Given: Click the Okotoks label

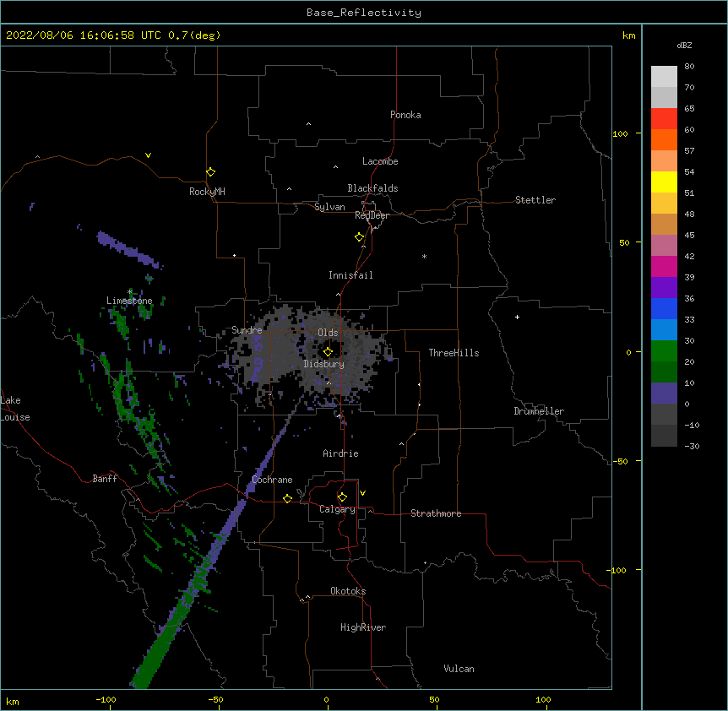Looking at the screenshot, I should pyautogui.click(x=348, y=591).
